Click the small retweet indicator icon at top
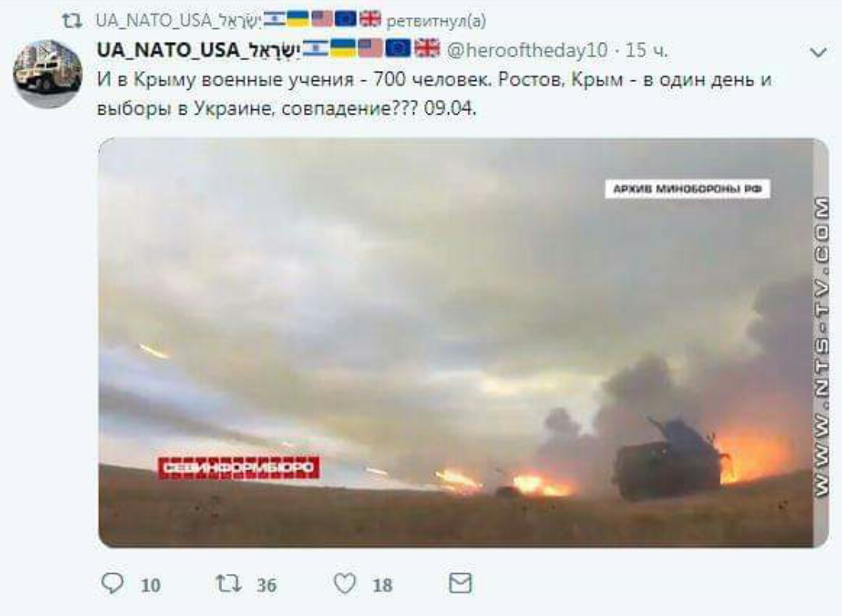Viewport: 842px width, 616px height. point(72,21)
